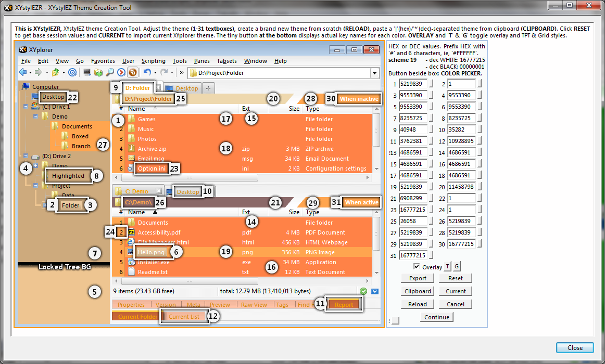Click the Up folder icon with green arrow

pyautogui.click(x=55, y=72)
